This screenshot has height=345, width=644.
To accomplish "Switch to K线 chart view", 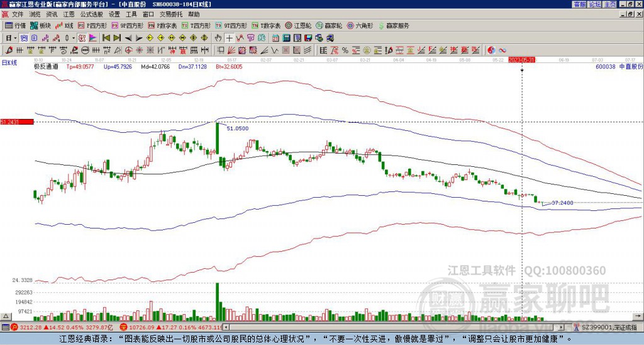I will 64,25.
